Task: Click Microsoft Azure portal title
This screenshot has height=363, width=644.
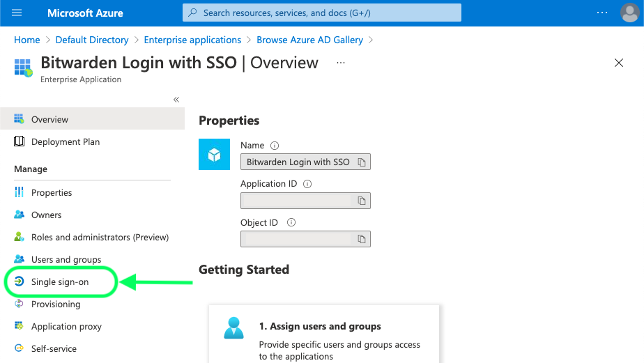Action: click(85, 13)
